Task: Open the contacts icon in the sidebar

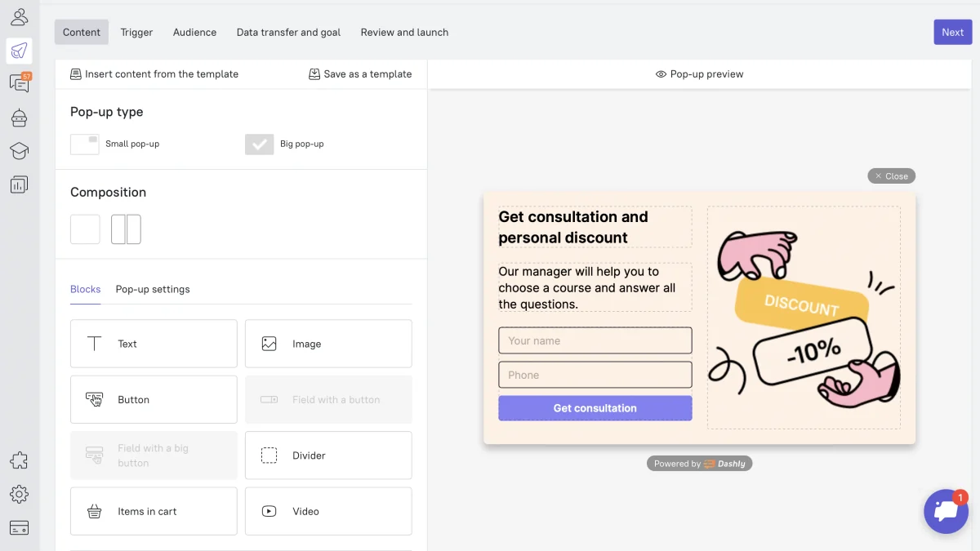Action: [19, 16]
